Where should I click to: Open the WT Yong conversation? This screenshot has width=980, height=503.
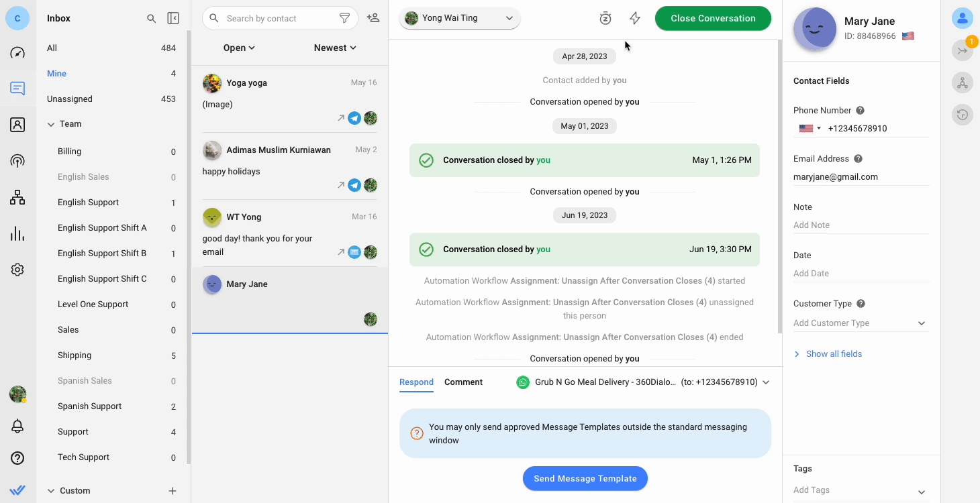coord(290,233)
